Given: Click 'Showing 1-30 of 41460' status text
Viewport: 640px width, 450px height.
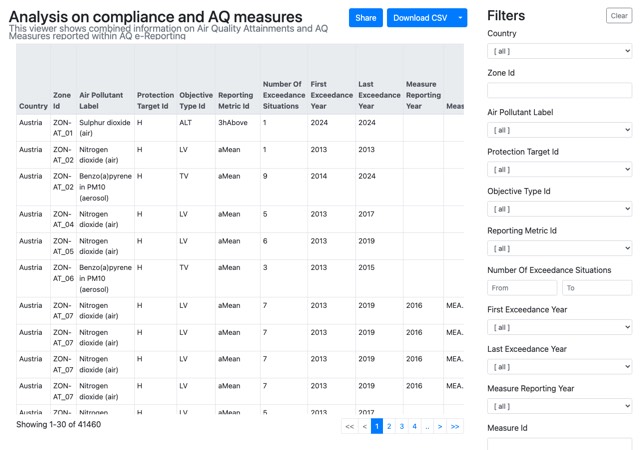Looking at the screenshot, I should click(58, 424).
